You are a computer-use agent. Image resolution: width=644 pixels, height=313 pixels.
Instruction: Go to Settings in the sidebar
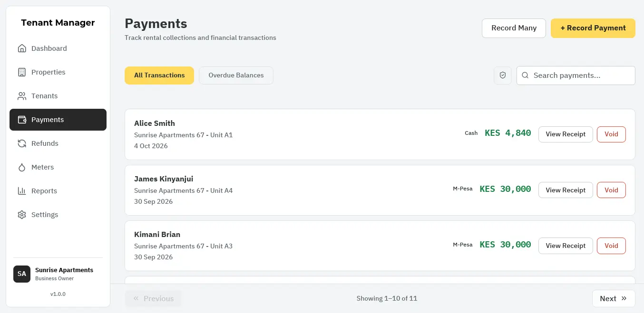coord(58,215)
